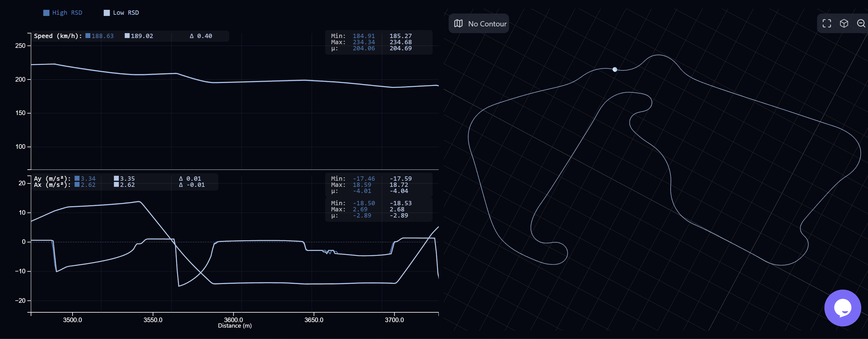Click the High RSD speed value 188.63
868x339 pixels.
coord(103,36)
